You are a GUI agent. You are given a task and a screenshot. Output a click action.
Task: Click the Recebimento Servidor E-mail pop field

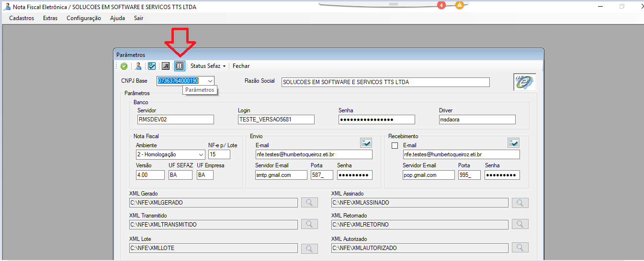(x=429, y=175)
